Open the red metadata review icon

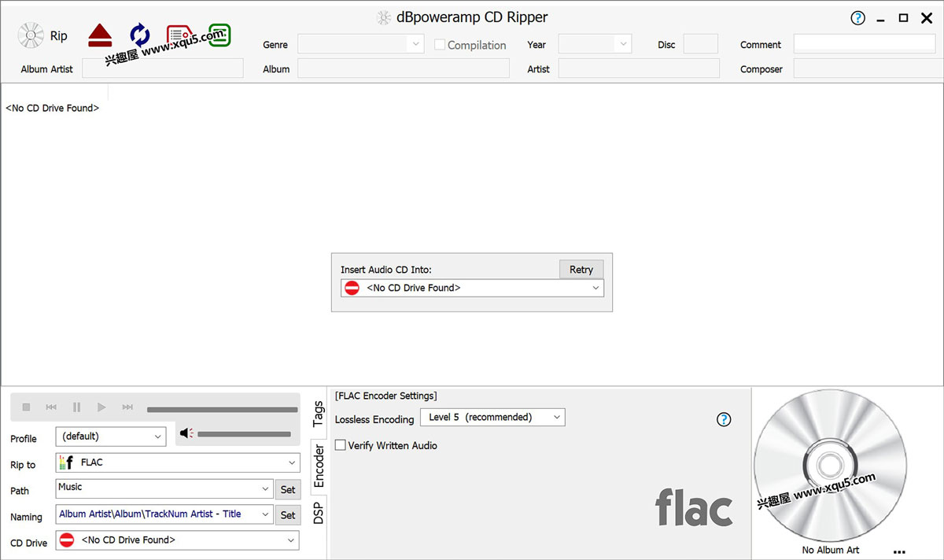[181, 35]
